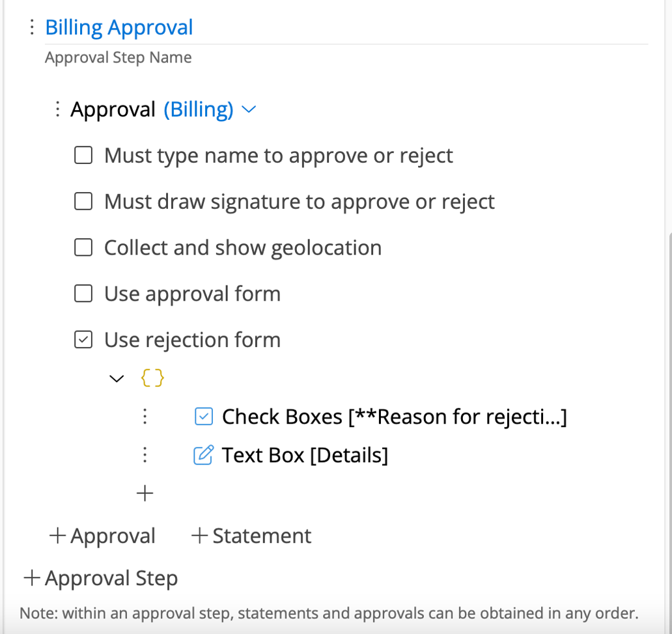Click the curly braces form group icon
Viewport: 672px width, 634px height.
[152, 378]
